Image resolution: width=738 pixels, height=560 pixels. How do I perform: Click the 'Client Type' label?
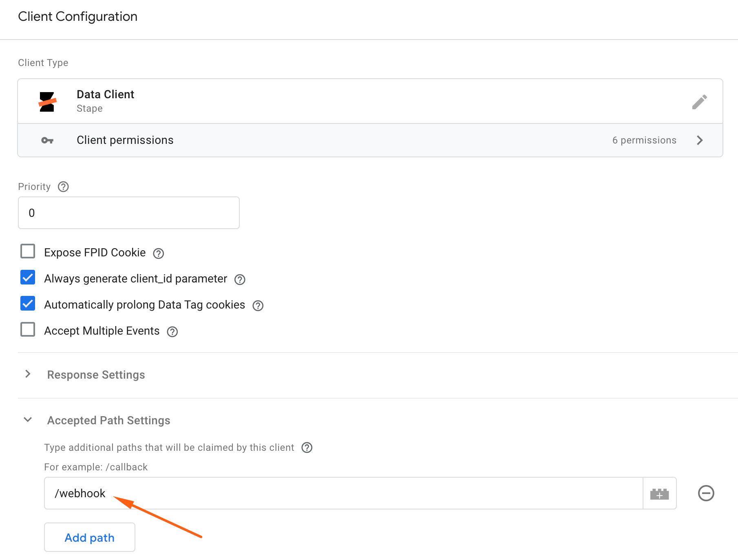point(43,63)
